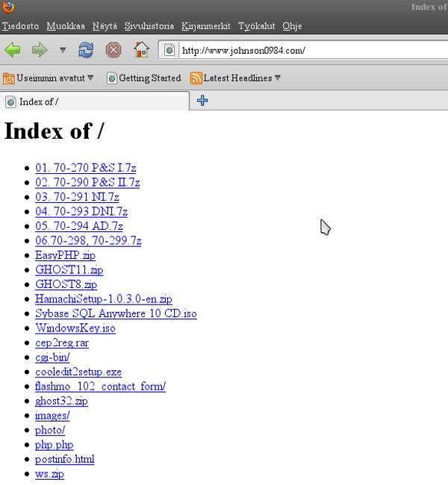This screenshot has width=448, height=485.
Task: Download GHOST11.zip
Action: point(69,269)
